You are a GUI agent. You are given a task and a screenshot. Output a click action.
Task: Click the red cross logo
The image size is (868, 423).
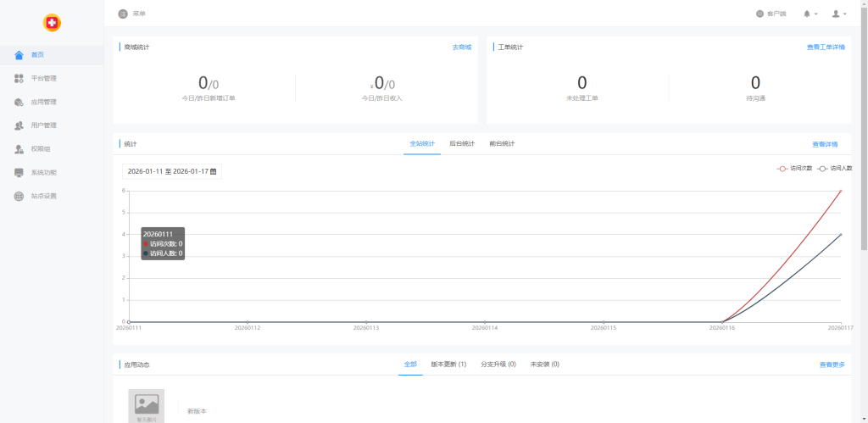coord(52,23)
